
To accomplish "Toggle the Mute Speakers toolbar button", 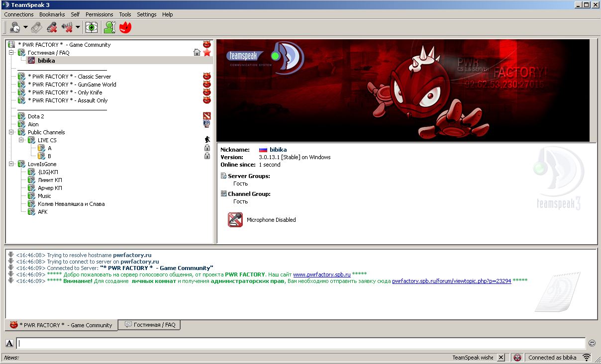I will tap(67, 27).
